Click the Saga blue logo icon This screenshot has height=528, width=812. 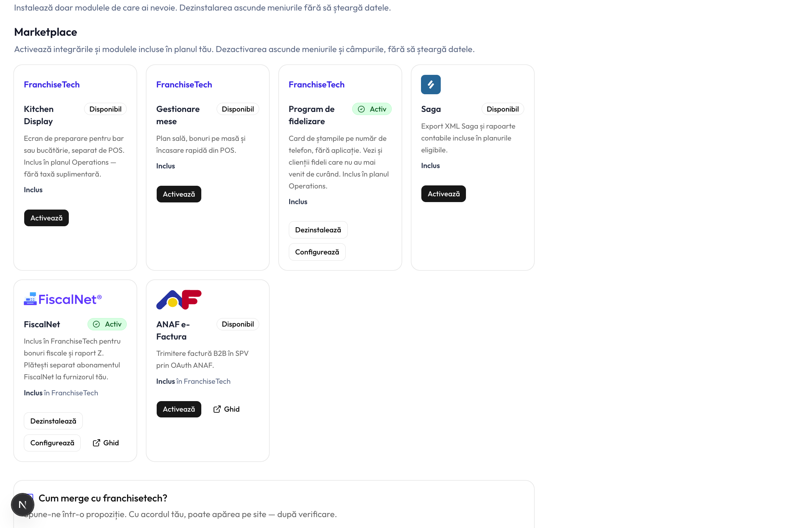pos(431,84)
